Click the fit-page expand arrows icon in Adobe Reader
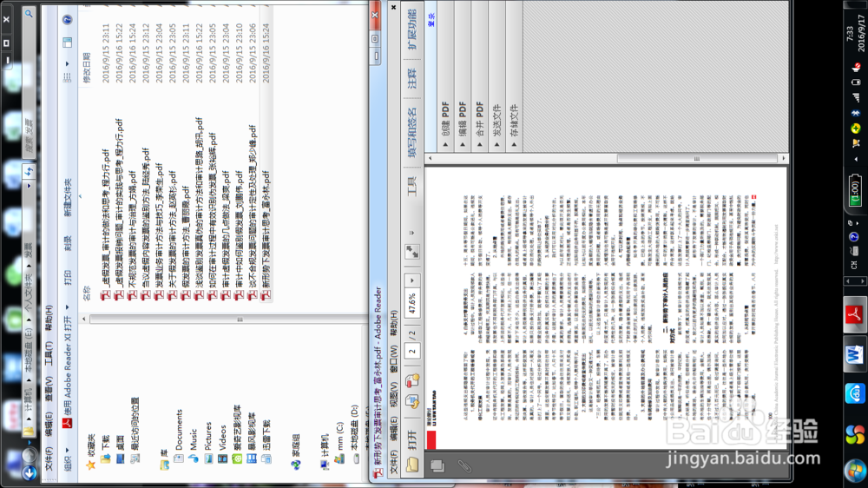 [x=411, y=252]
